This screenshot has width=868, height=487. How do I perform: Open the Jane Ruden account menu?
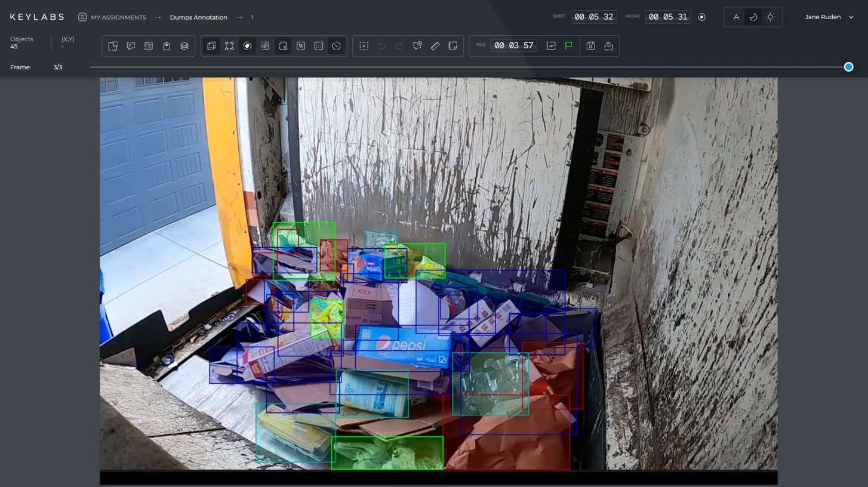tap(829, 17)
